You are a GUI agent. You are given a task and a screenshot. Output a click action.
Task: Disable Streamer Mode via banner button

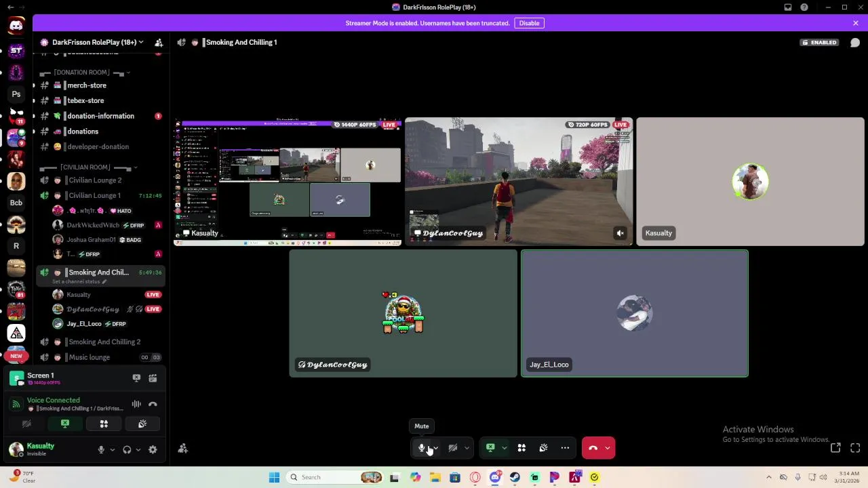coord(529,23)
